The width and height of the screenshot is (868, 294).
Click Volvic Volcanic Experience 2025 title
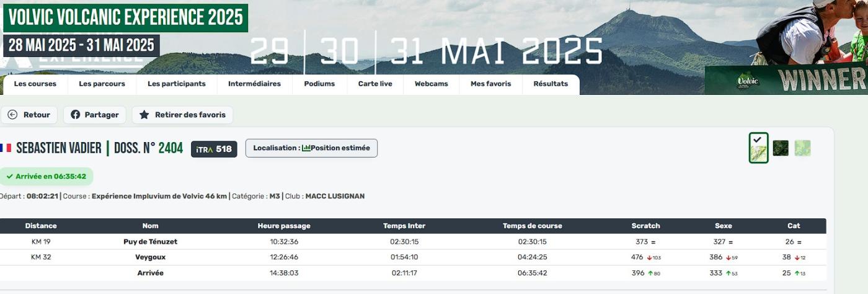click(x=125, y=17)
